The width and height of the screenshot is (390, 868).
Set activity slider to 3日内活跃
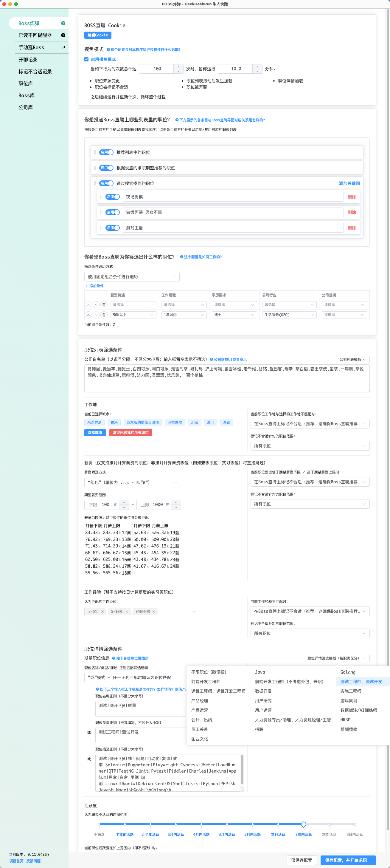355,824
